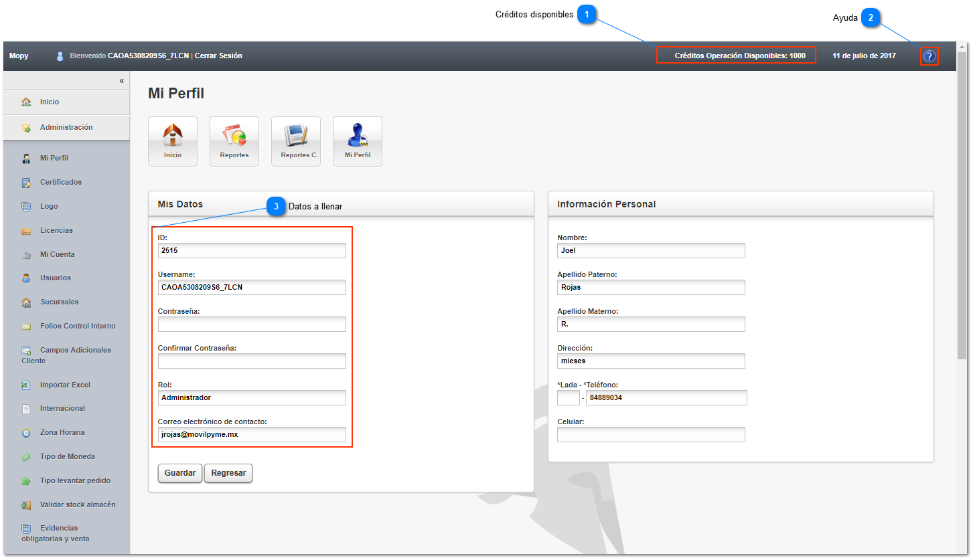Open Zona Horaria menu entry
Screen dimensions: 973x560
click(62, 432)
